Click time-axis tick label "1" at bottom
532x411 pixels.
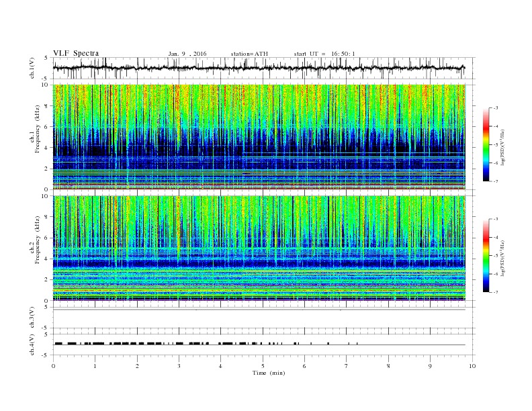pyautogui.click(x=95, y=366)
